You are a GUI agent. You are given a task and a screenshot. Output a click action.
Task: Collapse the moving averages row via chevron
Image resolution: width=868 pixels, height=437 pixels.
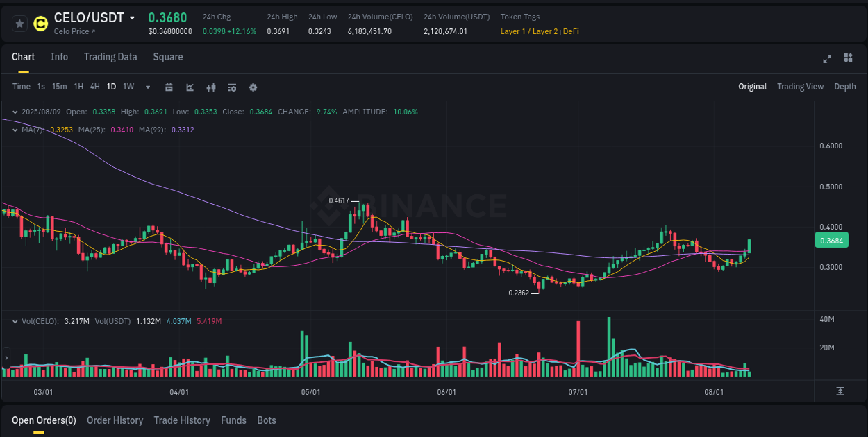(15, 129)
